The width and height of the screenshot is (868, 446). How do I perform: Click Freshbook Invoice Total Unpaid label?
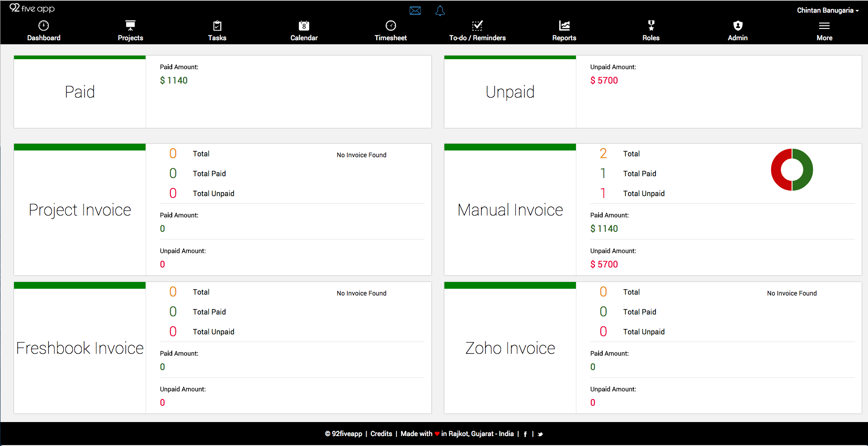(213, 332)
